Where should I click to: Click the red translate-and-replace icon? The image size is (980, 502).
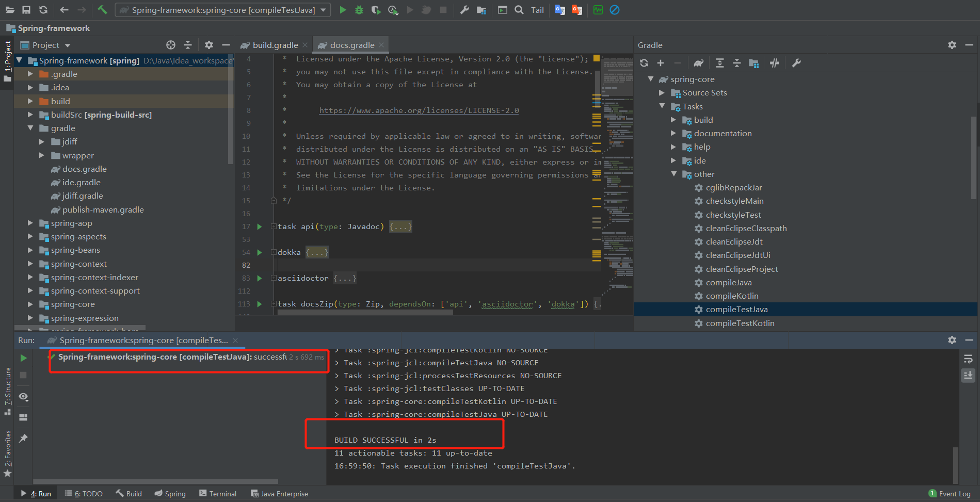[x=576, y=10]
